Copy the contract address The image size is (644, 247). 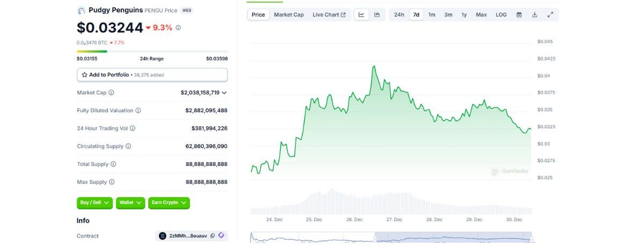[213, 236]
